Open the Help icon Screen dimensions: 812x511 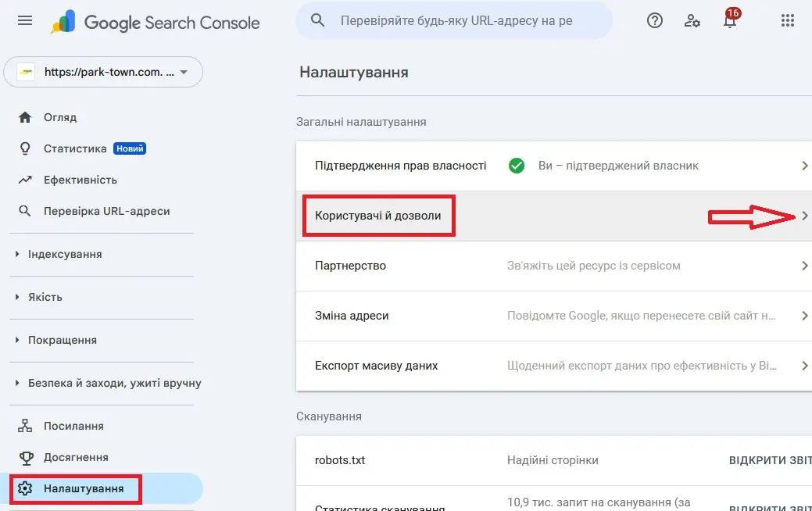[x=654, y=20]
